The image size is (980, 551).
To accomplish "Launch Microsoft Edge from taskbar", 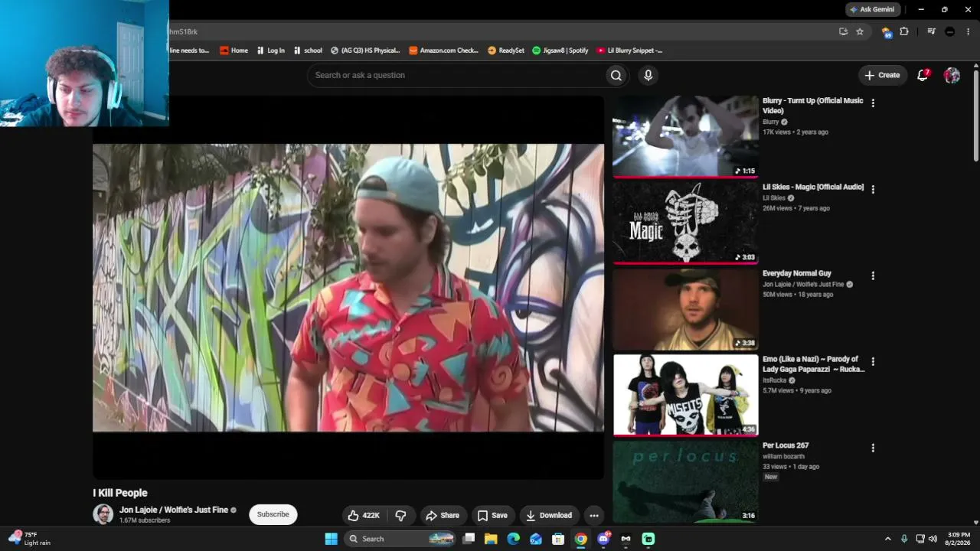I will coord(513,539).
